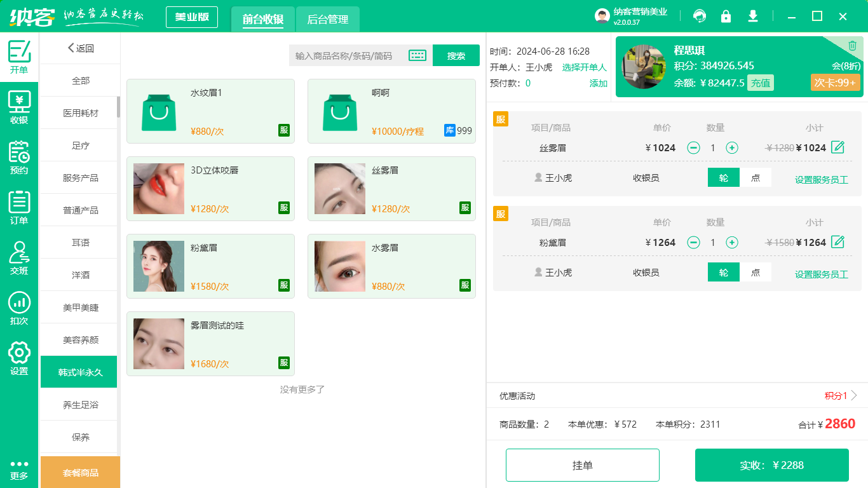Click the edit icon for 丝雾眉 subtotal
Image resolution: width=868 pixels, height=488 pixels.
[838, 147]
